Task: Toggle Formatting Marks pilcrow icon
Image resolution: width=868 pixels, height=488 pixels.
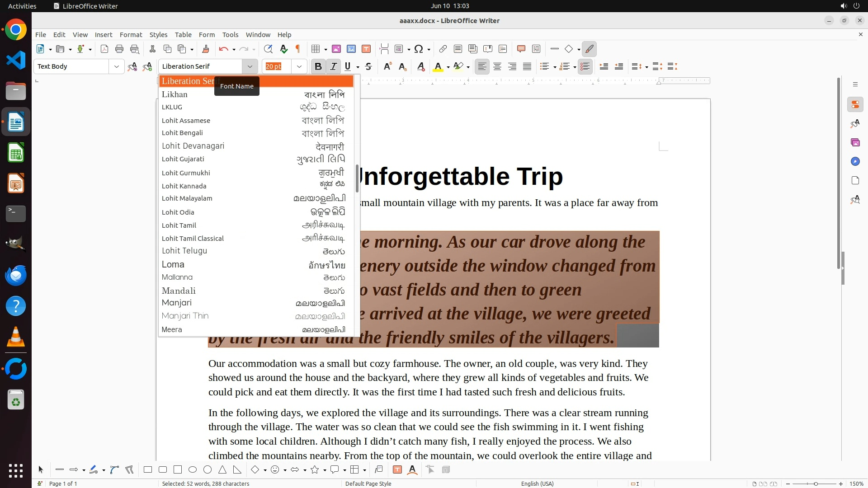Action: pyautogui.click(x=298, y=49)
